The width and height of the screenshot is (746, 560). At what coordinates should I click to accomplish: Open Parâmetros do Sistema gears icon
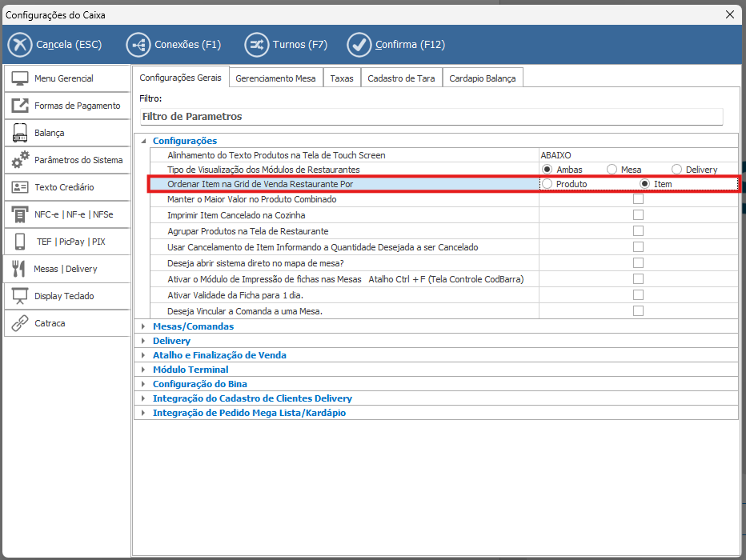21,160
